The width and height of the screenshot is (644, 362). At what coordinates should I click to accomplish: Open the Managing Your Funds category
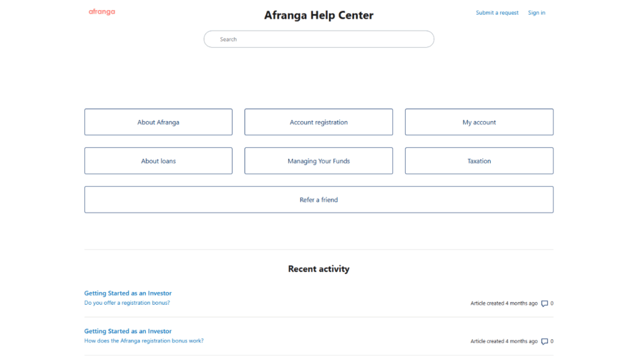click(x=319, y=161)
